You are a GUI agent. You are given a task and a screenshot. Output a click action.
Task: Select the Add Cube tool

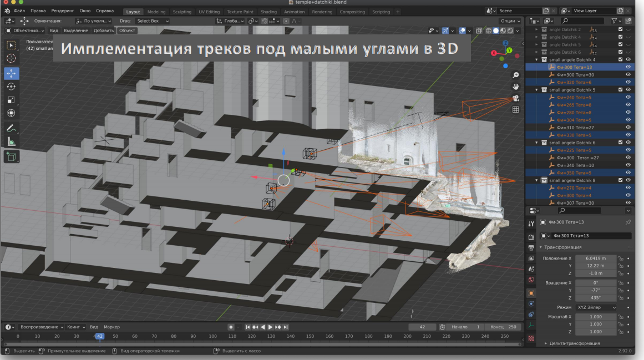[12, 157]
